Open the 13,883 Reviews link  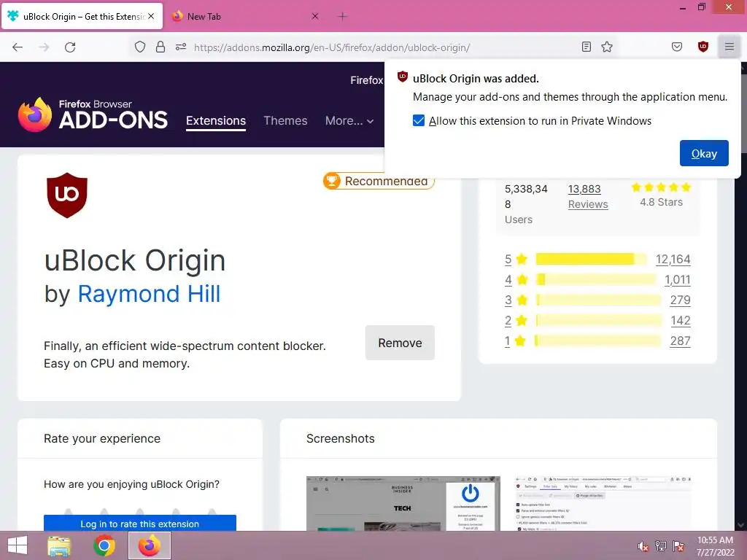pyautogui.click(x=588, y=197)
